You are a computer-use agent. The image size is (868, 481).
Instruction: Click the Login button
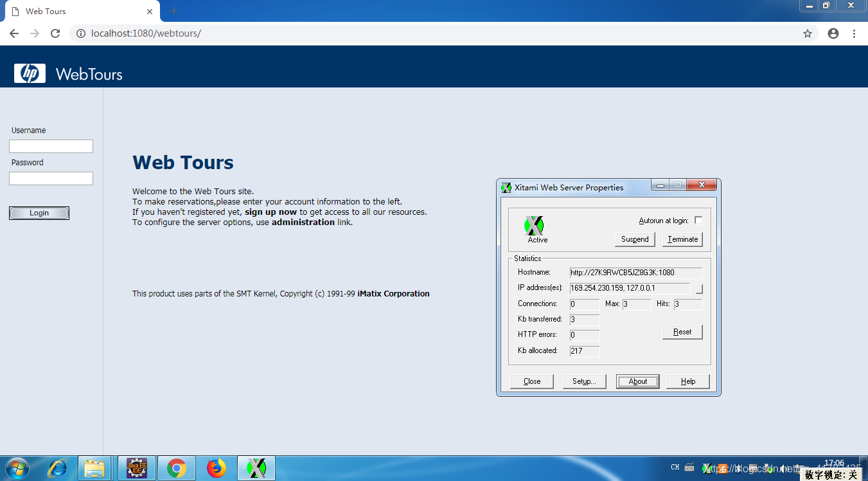(39, 213)
